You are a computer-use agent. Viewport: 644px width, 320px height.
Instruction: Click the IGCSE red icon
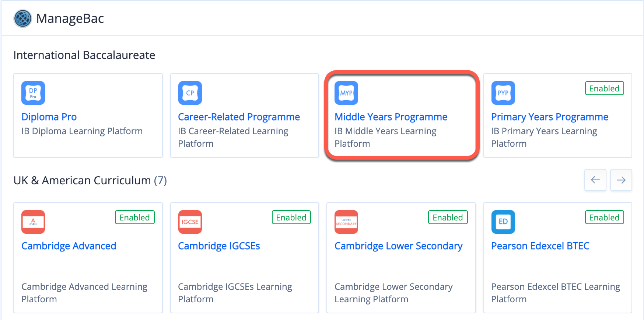click(190, 222)
